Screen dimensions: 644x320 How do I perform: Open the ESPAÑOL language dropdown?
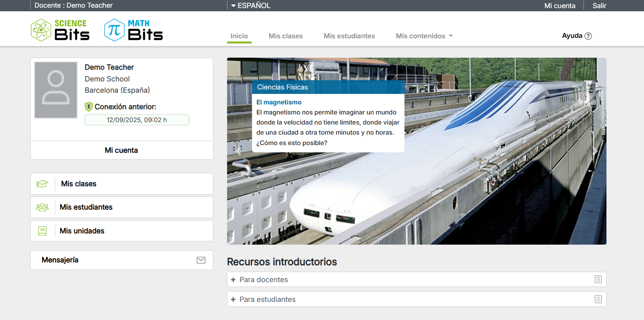click(251, 6)
